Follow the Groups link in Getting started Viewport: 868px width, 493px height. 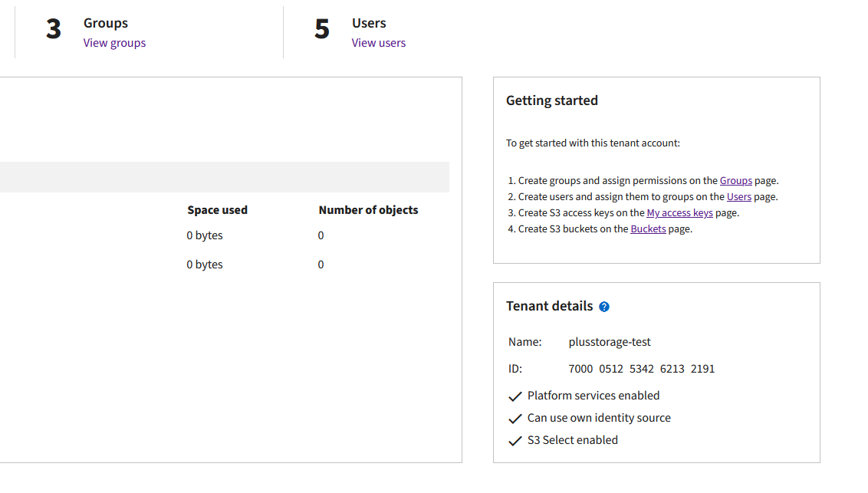(735, 180)
